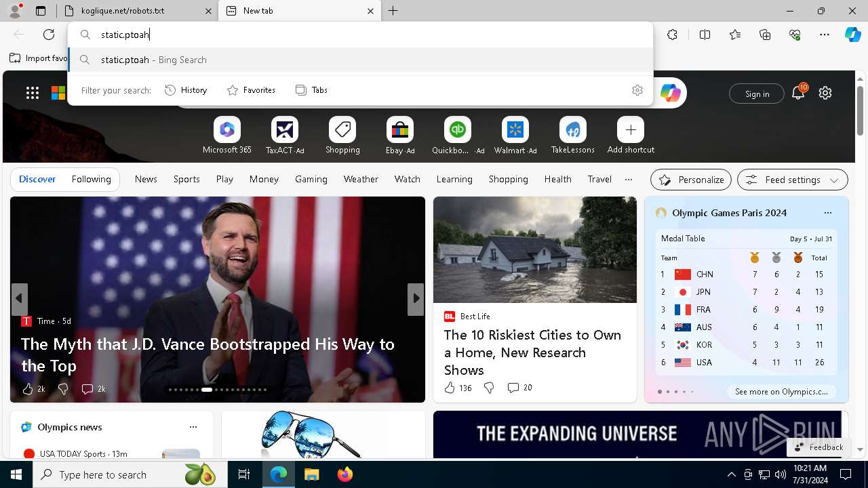Screen dimensions: 868x488
Task: Open the app launcher grid icon
Action: coord(33,93)
